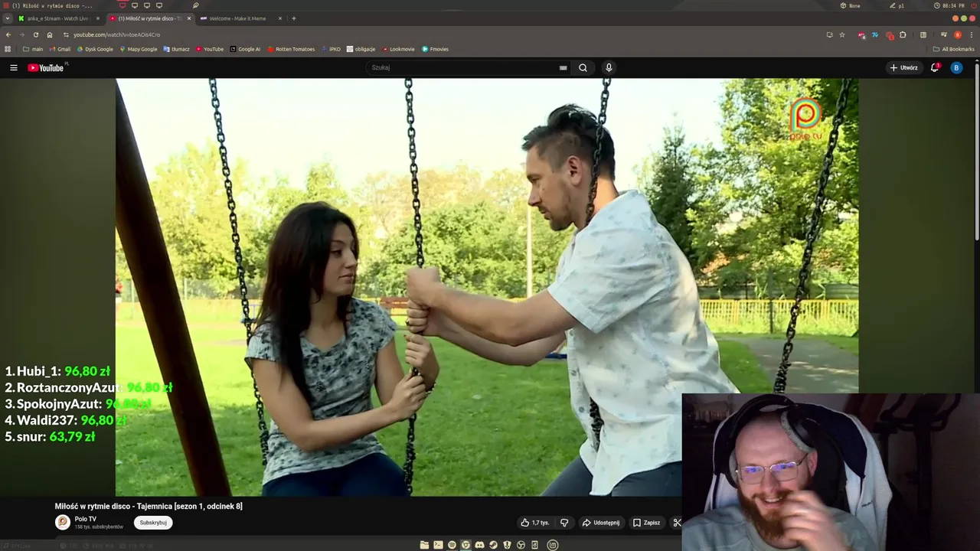Open the Chrome profile avatar
This screenshot has height=551, width=980.
957,34
